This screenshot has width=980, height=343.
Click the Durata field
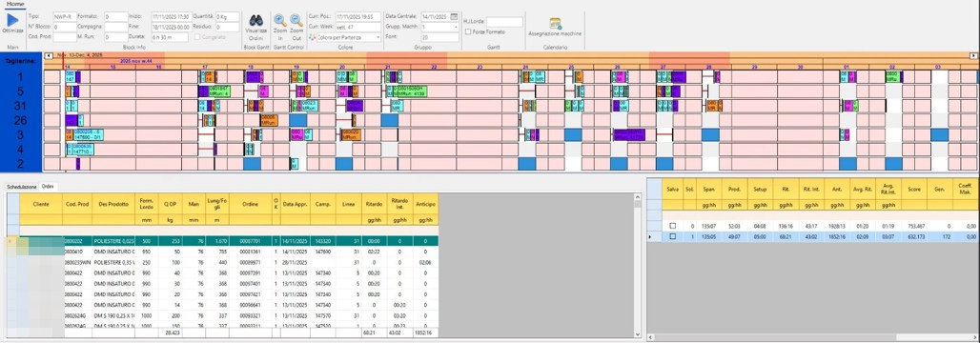[170, 37]
